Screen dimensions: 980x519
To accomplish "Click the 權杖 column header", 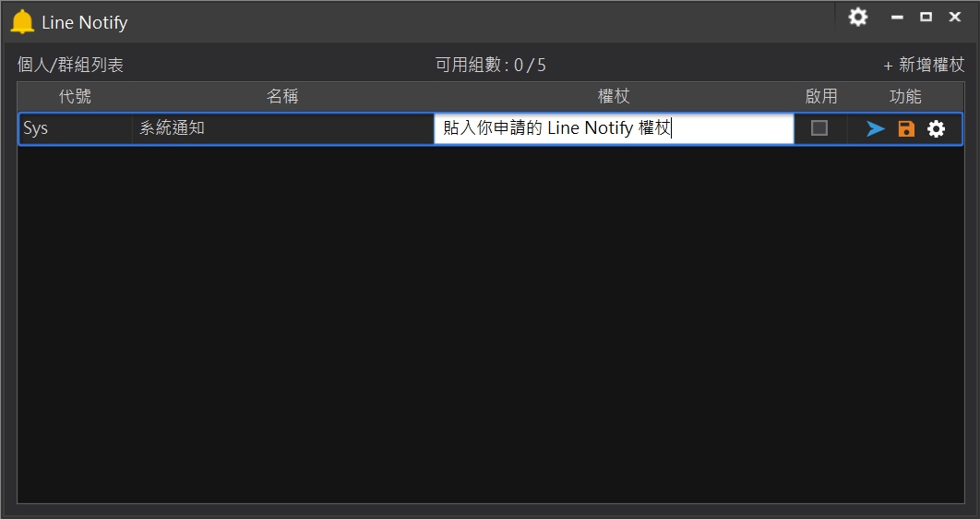I will click(614, 96).
